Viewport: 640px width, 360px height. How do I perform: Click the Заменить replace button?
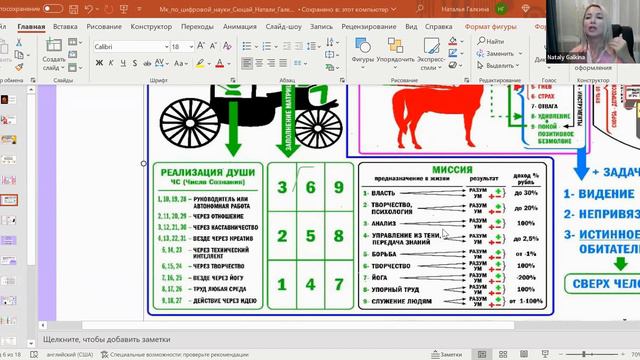(x=500, y=53)
